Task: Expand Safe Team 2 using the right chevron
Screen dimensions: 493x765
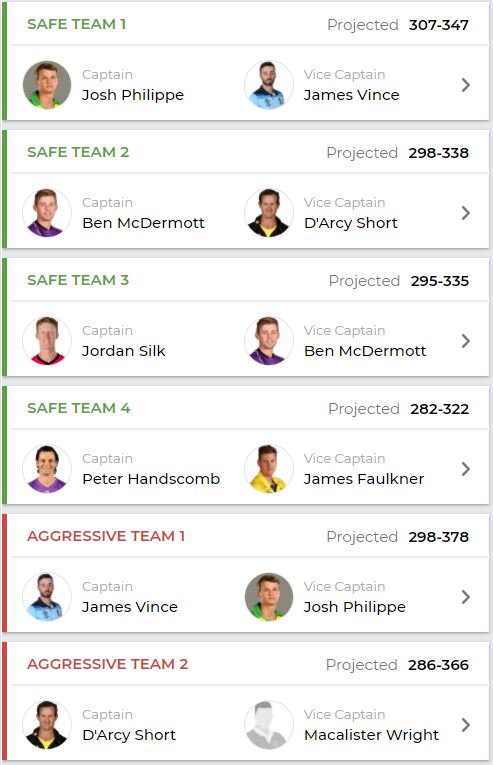Action: [x=466, y=213]
